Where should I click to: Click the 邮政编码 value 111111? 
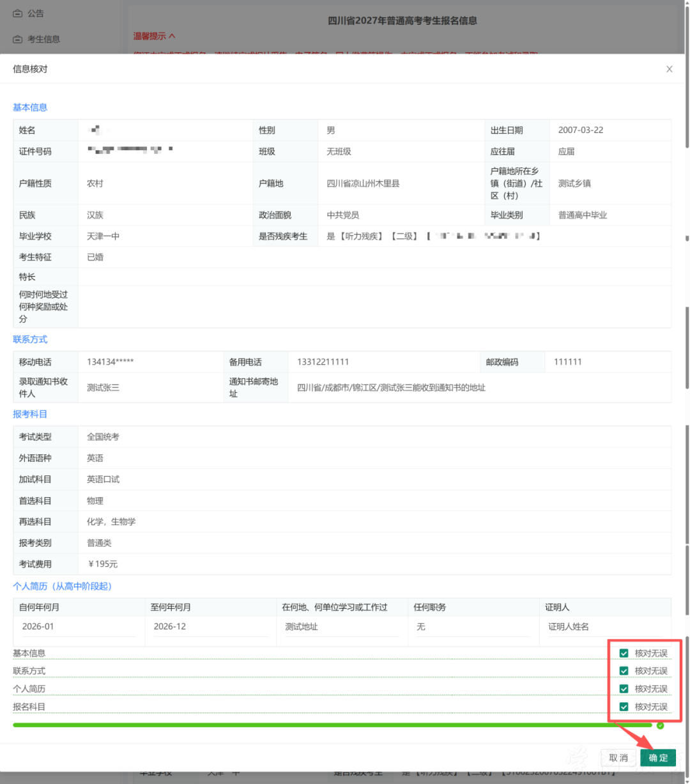coord(568,362)
